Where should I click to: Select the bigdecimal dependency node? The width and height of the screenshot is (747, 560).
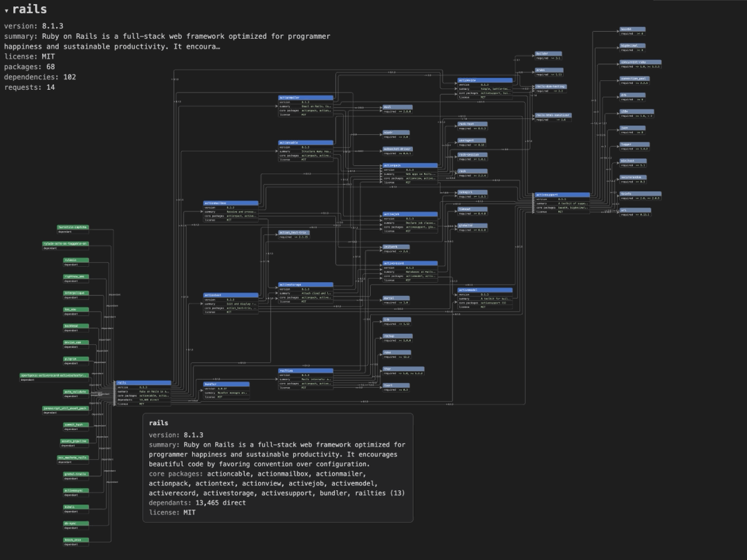pyautogui.click(x=633, y=48)
